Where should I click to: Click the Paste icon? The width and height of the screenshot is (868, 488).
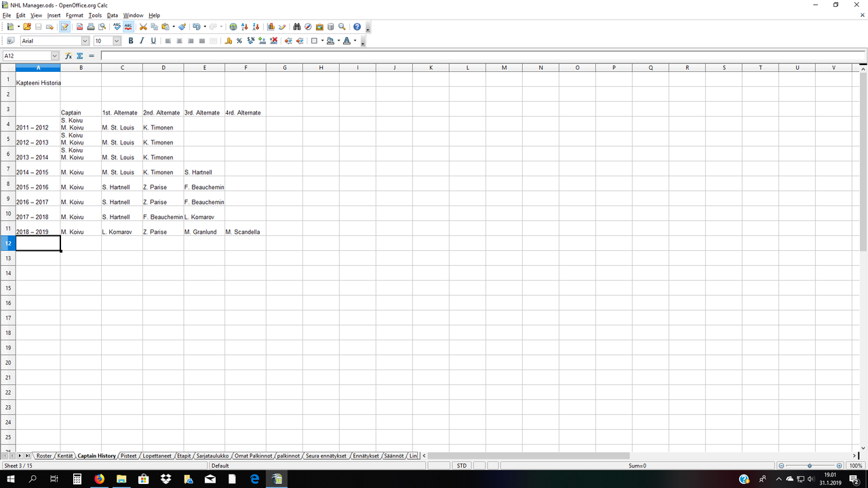(165, 26)
